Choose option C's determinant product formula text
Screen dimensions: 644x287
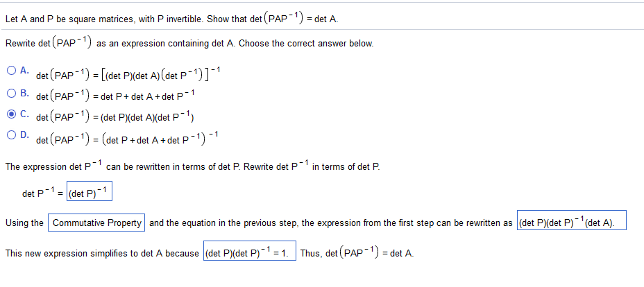point(115,117)
